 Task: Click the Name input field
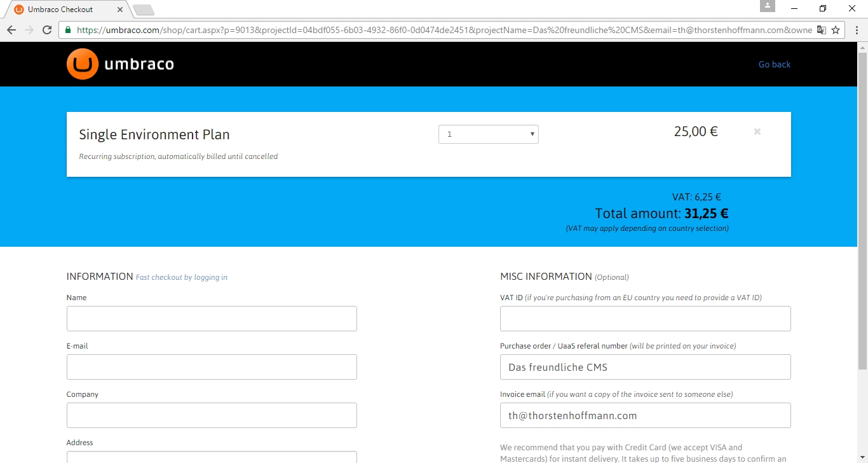click(x=212, y=319)
